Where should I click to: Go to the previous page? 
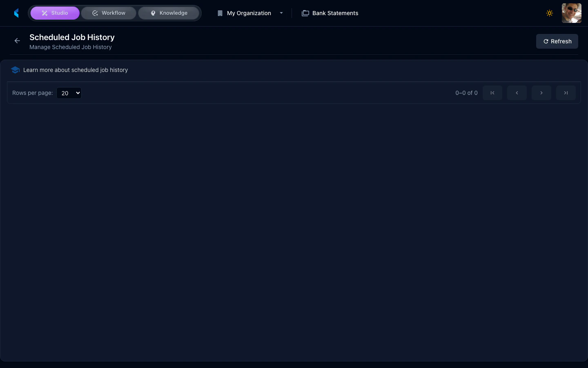pyautogui.click(x=517, y=93)
